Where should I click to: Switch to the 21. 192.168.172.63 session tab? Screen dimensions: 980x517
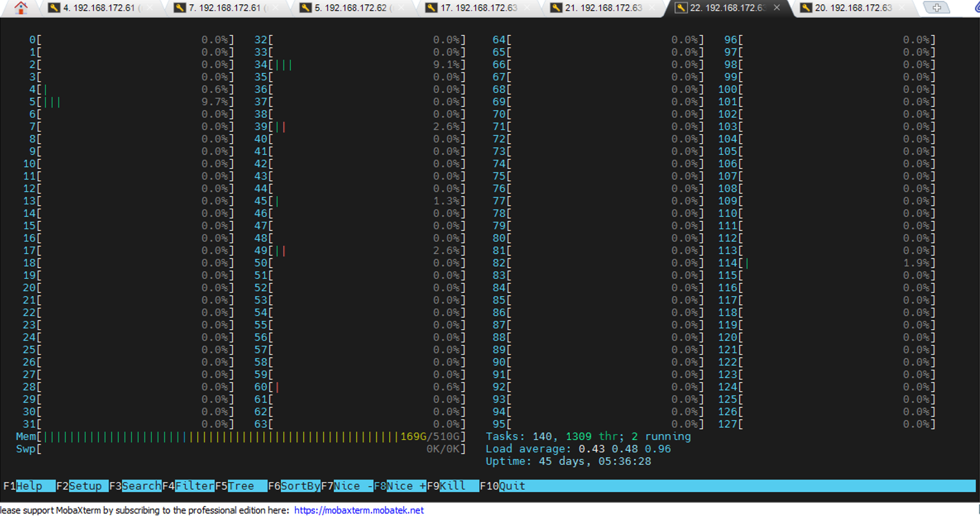(x=603, y=8)
